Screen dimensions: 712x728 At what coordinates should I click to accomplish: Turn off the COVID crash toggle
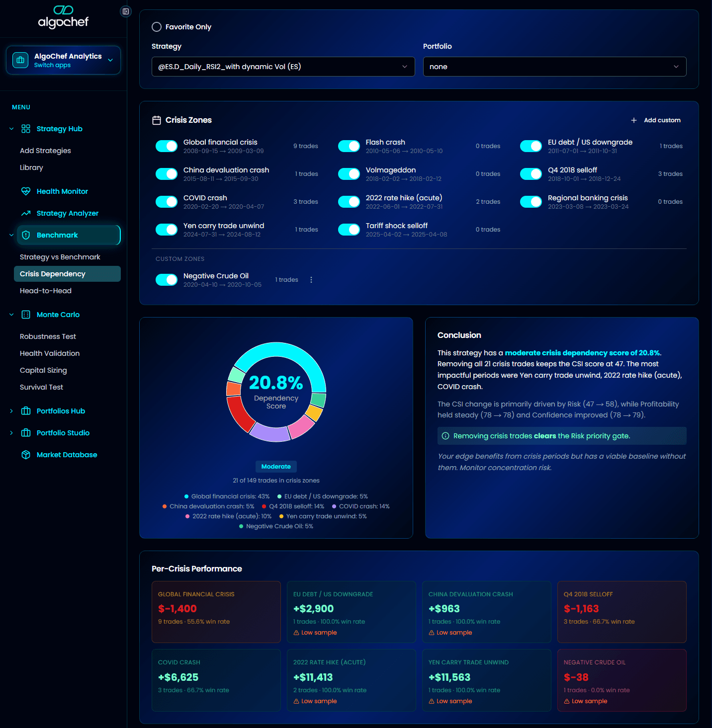166,201
